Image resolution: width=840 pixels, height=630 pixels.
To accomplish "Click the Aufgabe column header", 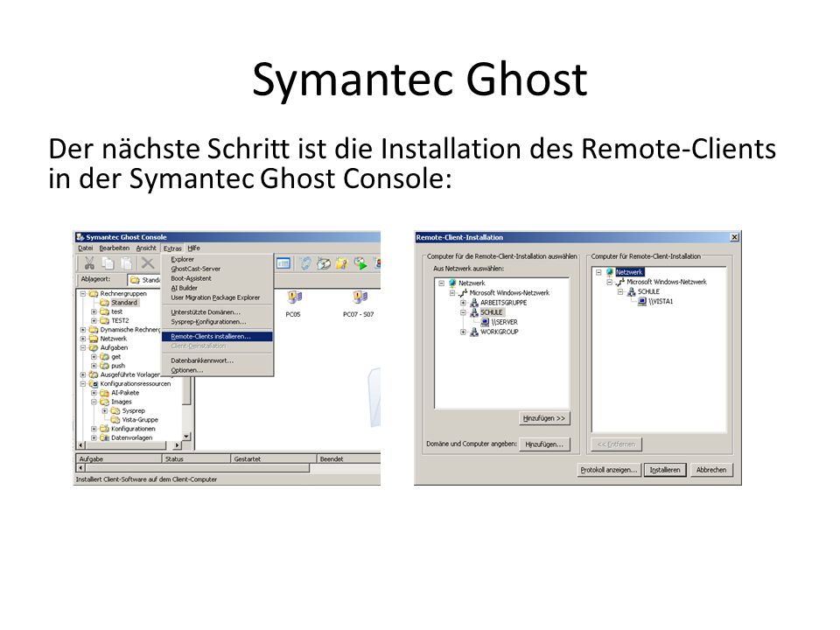I will [x=118, y=459].
